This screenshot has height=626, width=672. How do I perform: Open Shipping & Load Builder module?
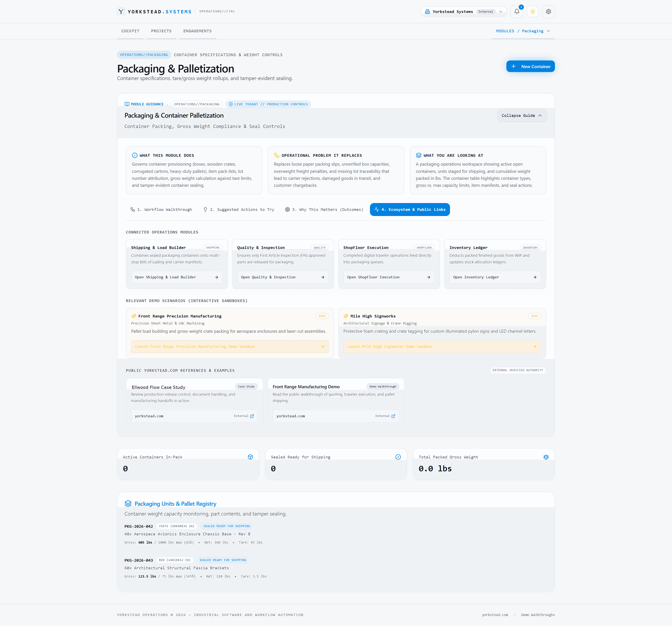pos(177,277)
